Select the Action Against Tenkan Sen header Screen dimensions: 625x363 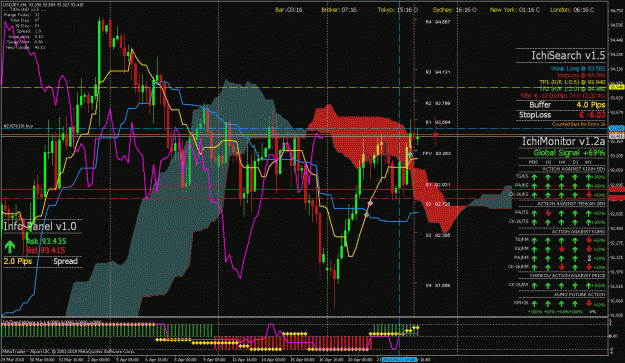571,204
